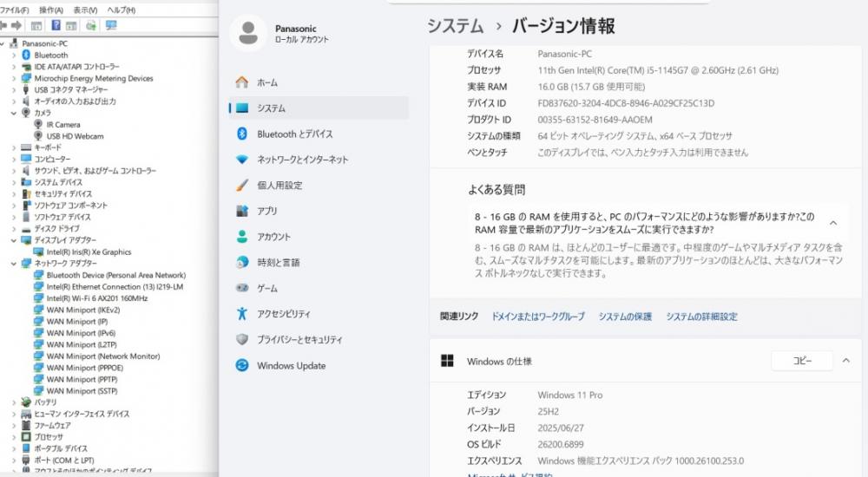Select the USB HD Webcam device

click(x=75, y=136)
